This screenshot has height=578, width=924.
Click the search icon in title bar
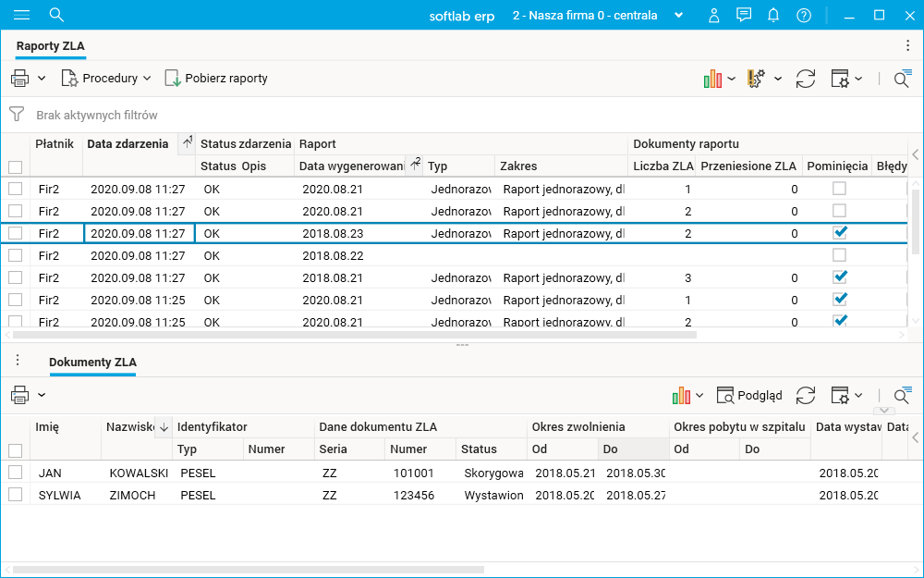coord(56,15)
